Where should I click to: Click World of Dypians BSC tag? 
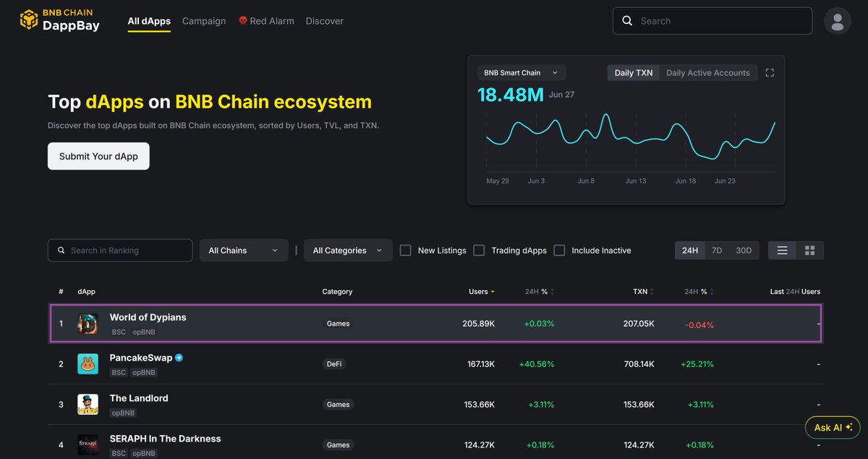click(119, 332)
